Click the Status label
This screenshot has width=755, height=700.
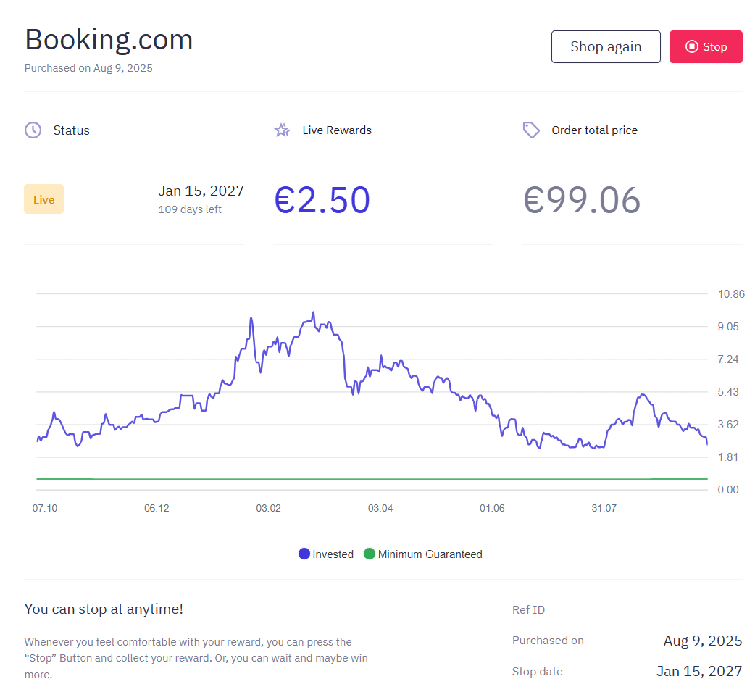[71, 130]
